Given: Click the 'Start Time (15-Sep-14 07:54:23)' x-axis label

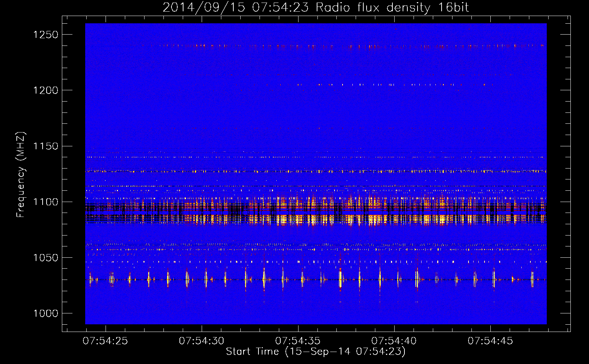Looking at the screenshot, I should (x=316, y=351).
